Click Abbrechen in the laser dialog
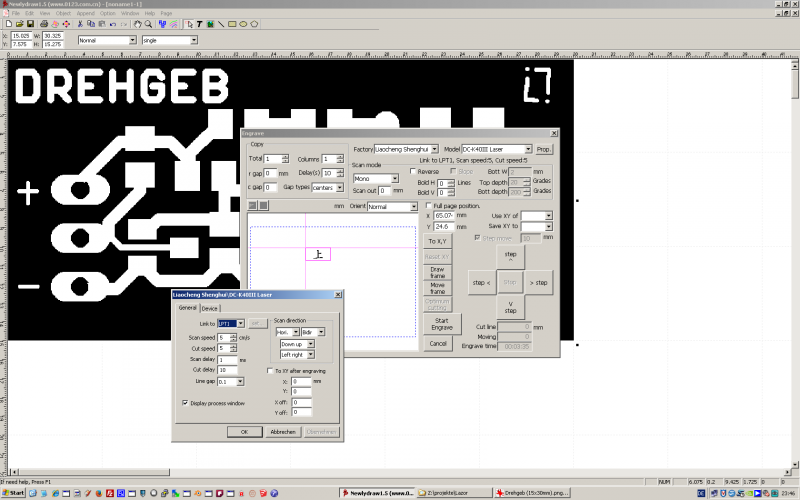 click(283, 431)
